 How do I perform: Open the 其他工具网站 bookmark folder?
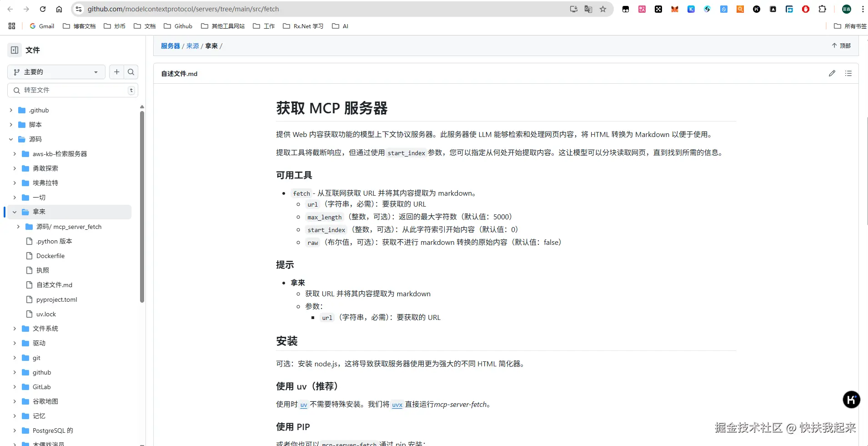[x=223, y=26]
